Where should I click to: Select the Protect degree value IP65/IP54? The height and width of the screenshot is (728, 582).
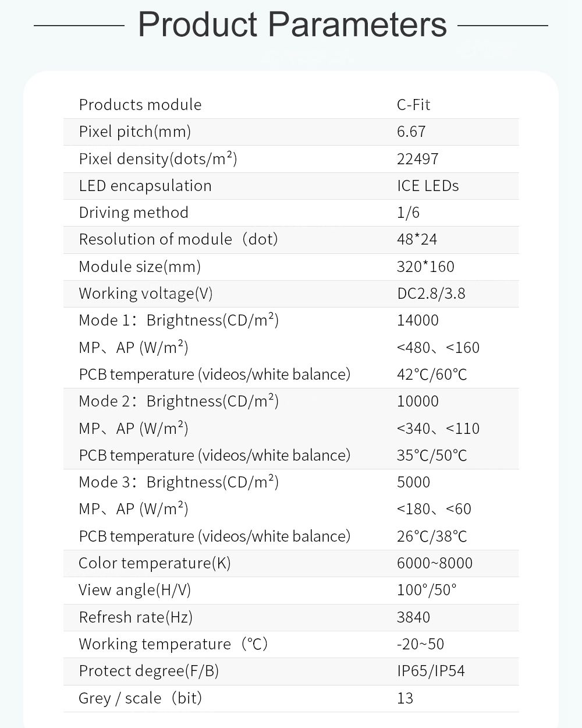click(x=431, y=671)
